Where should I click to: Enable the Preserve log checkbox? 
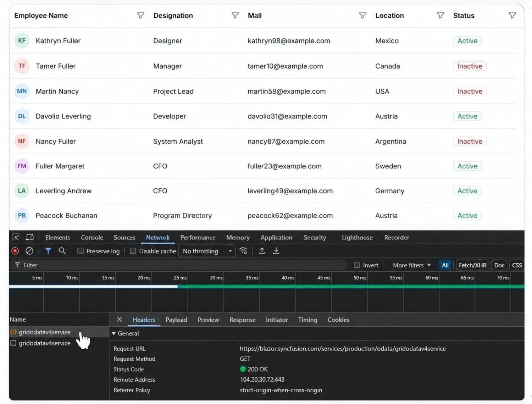pyautogui.click(x=81, y=251)
